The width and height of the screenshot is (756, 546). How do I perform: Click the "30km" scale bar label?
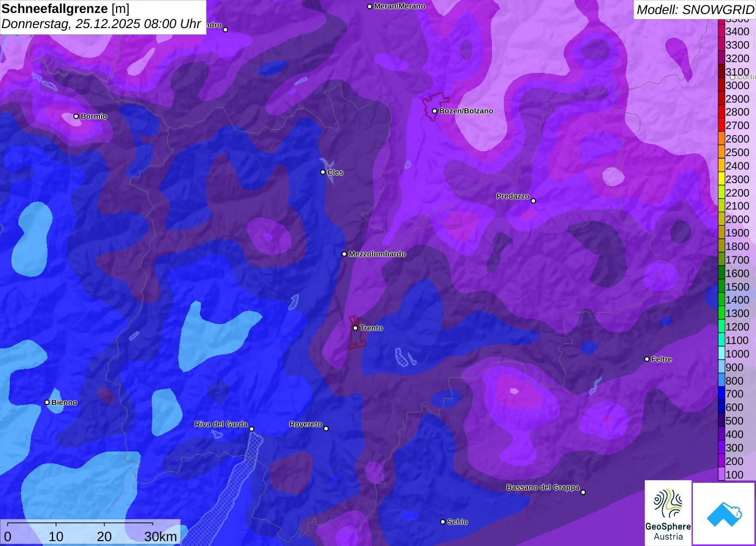160,536
